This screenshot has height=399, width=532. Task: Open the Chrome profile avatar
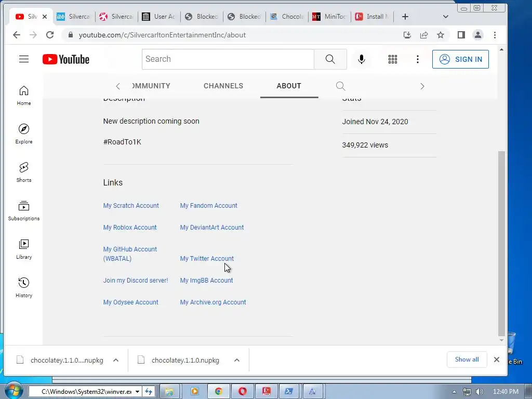pos(478,35)
